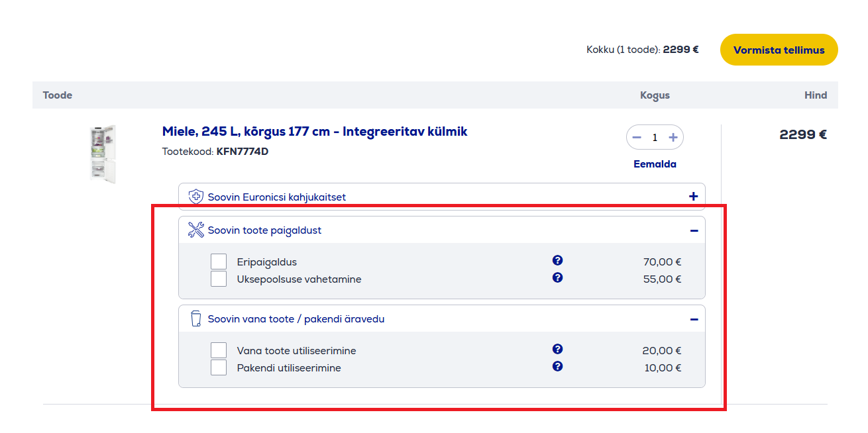Image resolution: width=868 pixels, height=433 pixels.
Task: Enable the Eripaigaldus checkbox
Action: coord(219,262)
